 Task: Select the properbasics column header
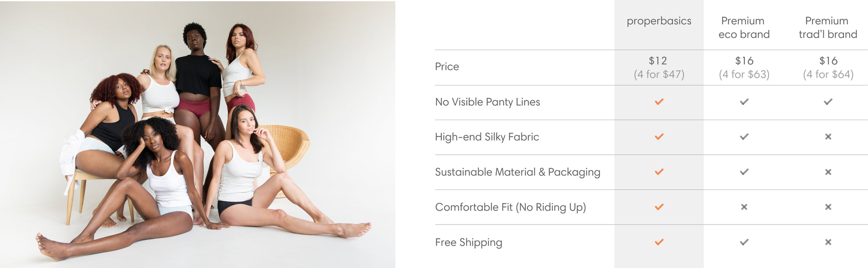point(659,21)
